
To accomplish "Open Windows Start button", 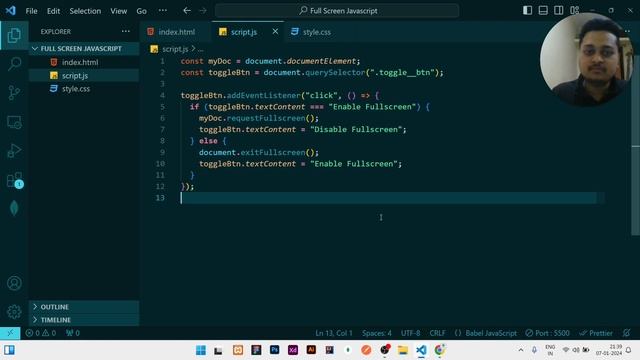I will click(x=201, y=350).
